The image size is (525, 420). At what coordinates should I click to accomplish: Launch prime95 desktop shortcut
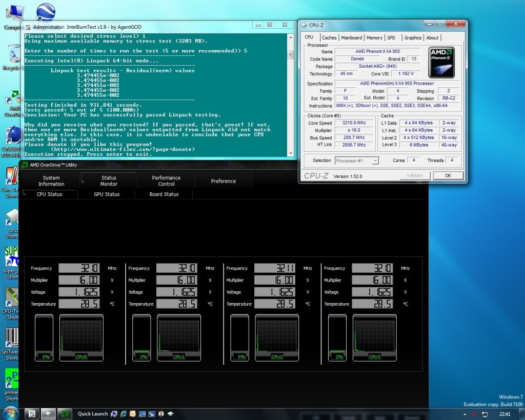tap(11, 385)
